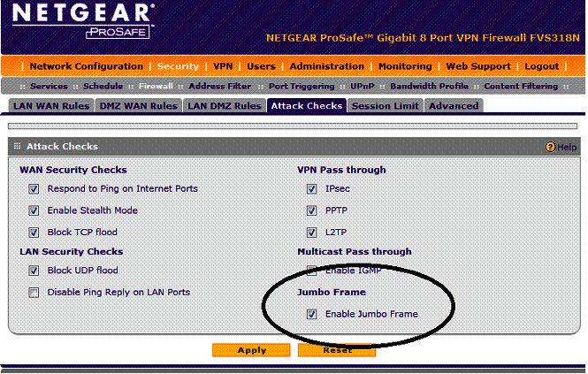This screenshot has height=374, width=588.
Task: Go to Schedule submenu
Action: coord(103,86)
